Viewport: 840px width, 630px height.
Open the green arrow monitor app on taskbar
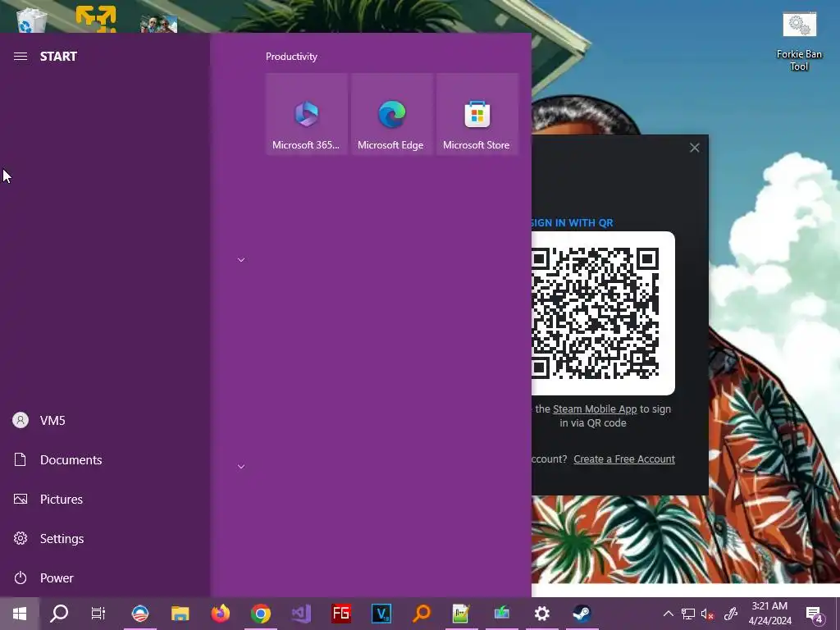click(x=501, y=614)
